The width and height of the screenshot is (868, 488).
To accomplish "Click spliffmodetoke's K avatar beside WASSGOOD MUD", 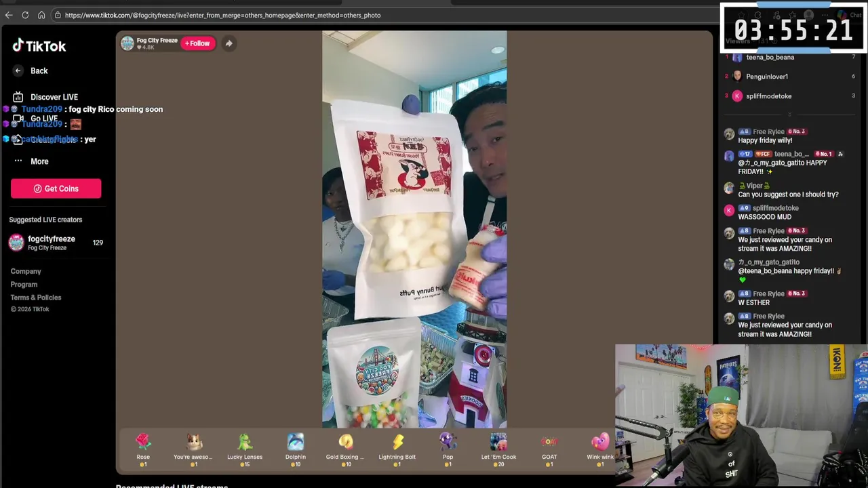I will click(729, 211).
